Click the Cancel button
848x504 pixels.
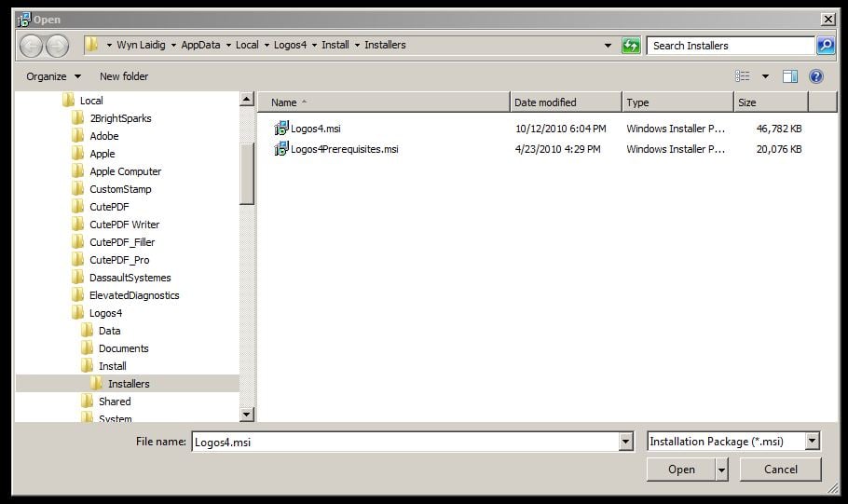pyautogui.click(x=780, y=470)
